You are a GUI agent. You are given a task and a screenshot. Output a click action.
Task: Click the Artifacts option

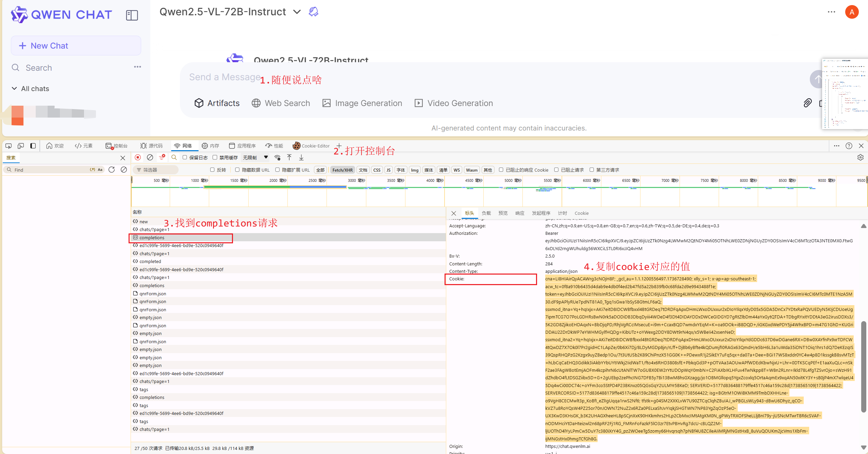point(217,103)
